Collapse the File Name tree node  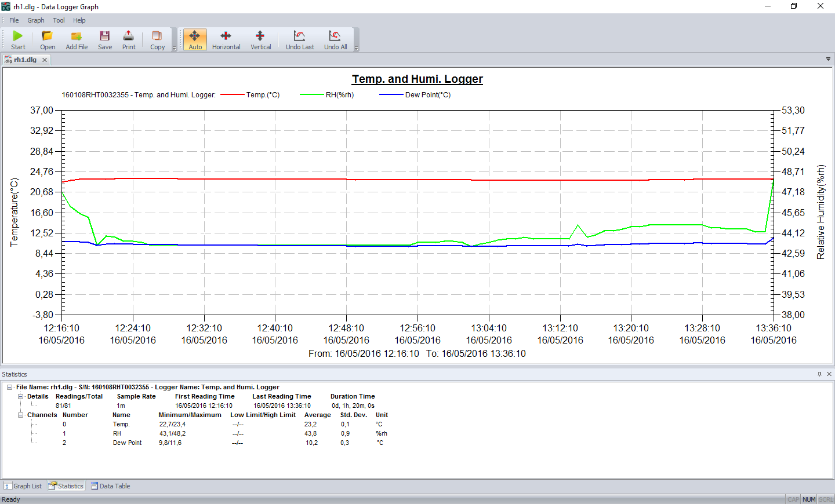coord(10,387)
